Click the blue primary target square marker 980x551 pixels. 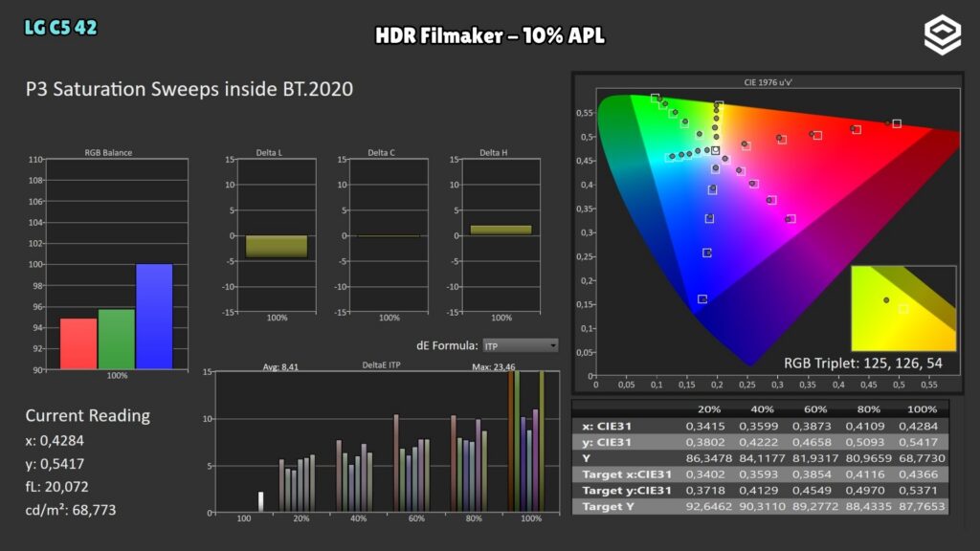(702, 299)
